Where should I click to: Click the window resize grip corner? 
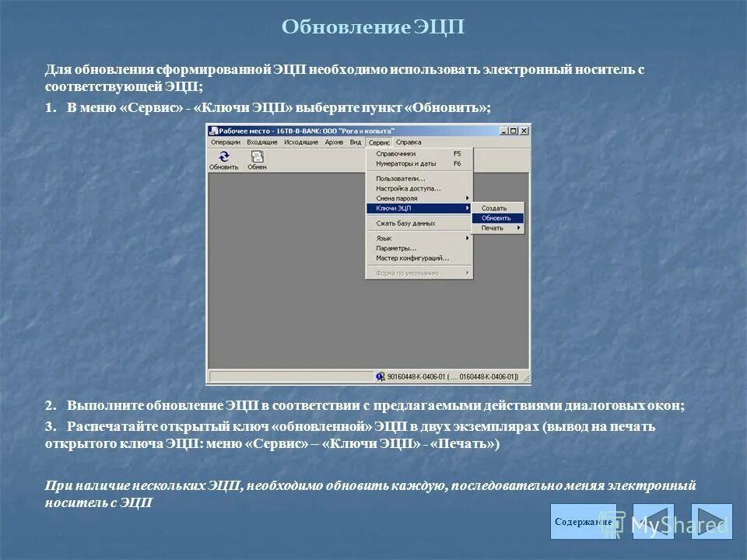[x=526, y=378]
